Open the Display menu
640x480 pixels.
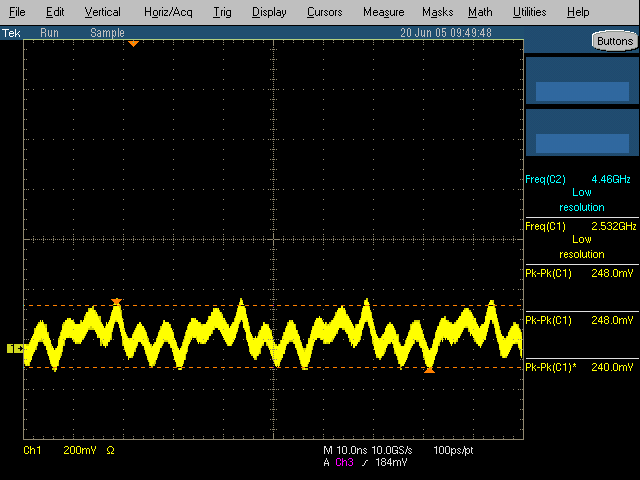(x=269, y=12)
